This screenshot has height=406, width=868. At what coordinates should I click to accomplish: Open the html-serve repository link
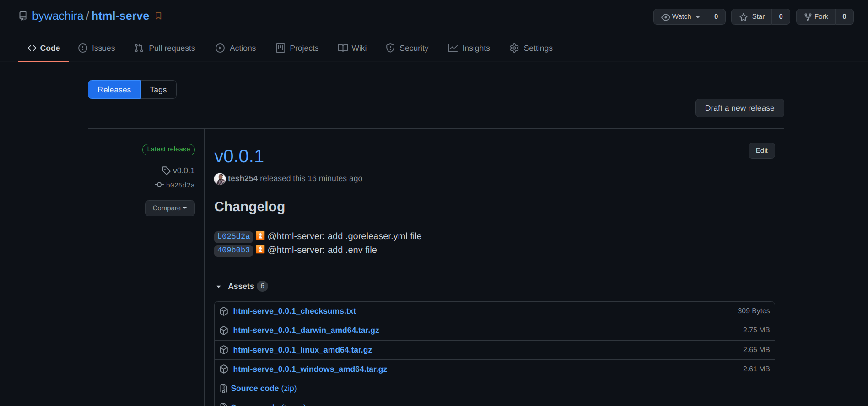point(120,16)
